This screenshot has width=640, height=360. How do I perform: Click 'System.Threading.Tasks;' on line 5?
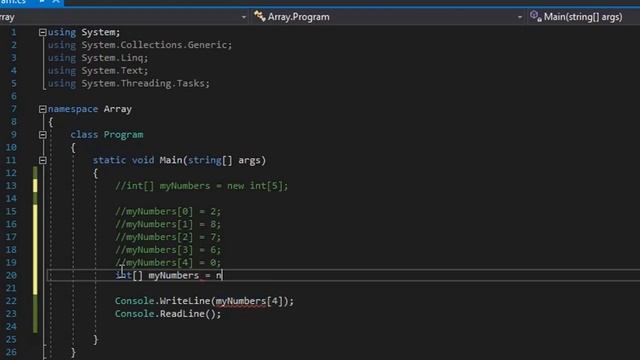click(x=145, y=83)
